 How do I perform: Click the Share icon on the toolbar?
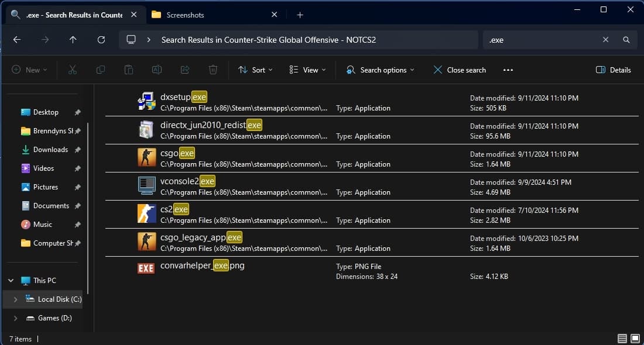click(184, 70)
